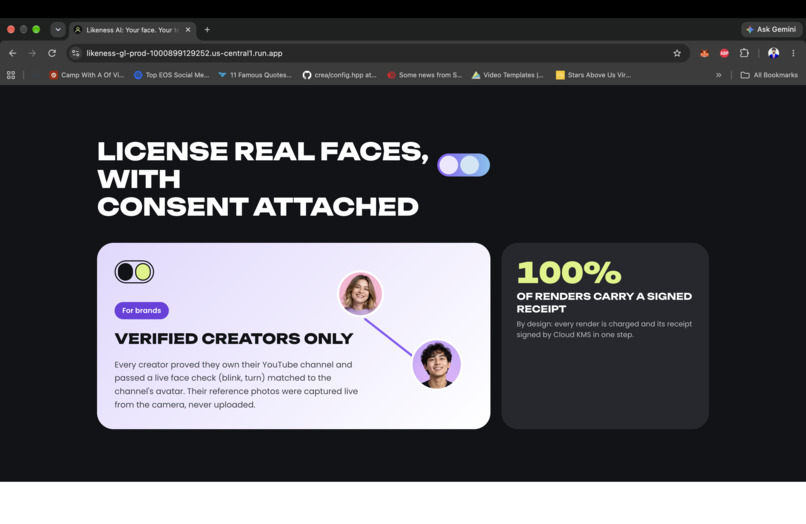Image resolution: width=806 pixels, height=524 pixels.
Task: Go forward in browser history
Action: pyautogui.click(x=32, y=53)
